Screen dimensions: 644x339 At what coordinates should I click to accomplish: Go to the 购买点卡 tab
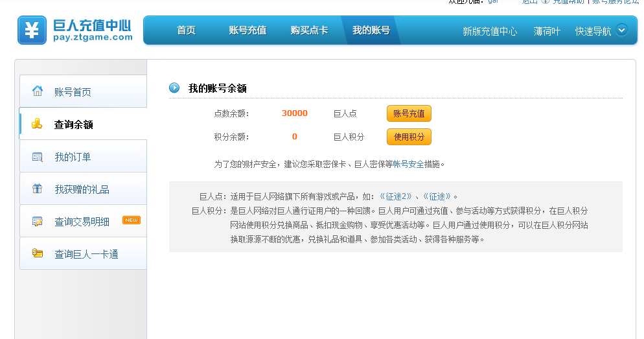pyautogui.click(x=309, y=30)
